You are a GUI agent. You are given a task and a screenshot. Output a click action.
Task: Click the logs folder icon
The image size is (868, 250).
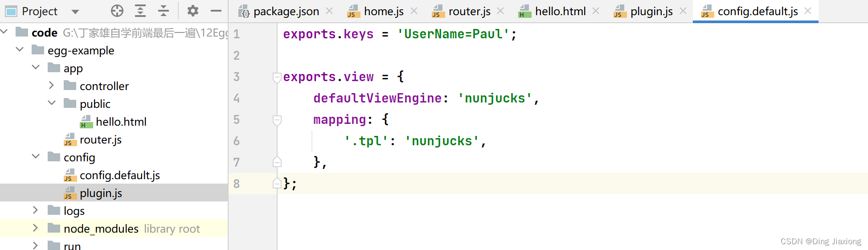click(54, 210)
